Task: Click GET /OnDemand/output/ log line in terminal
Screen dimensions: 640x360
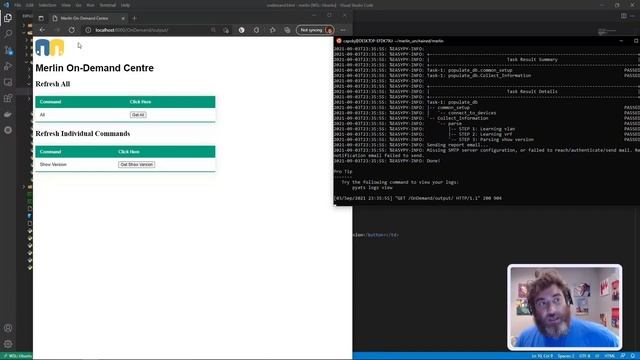Action: [x=418, y=198]
